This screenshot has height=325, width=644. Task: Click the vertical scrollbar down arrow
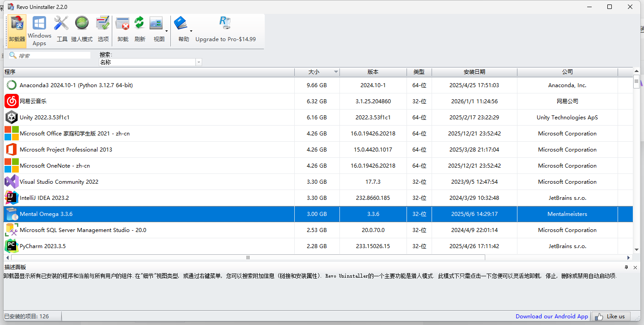point(636,250)
